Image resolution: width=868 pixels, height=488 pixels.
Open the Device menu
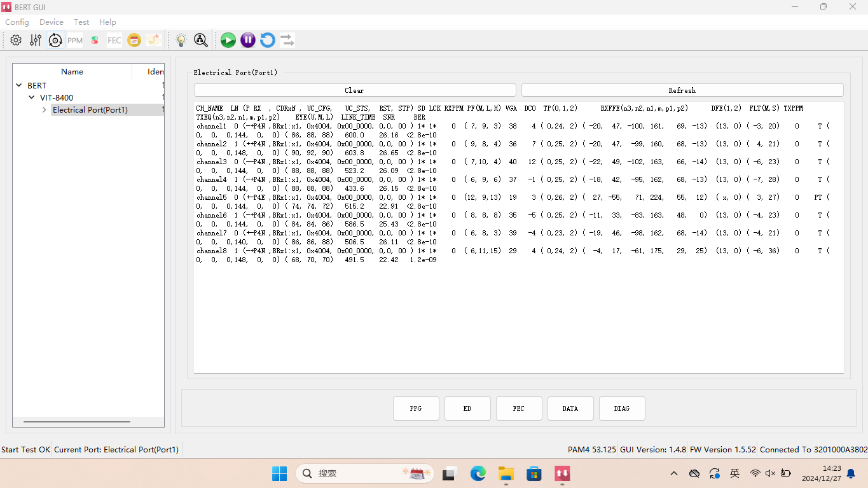point(51,22)
